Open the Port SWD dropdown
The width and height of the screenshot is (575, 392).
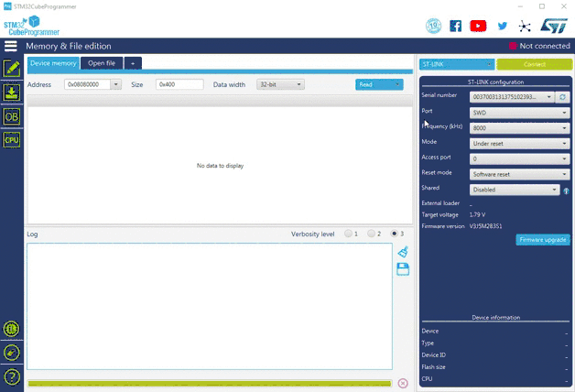click(520, 113)
